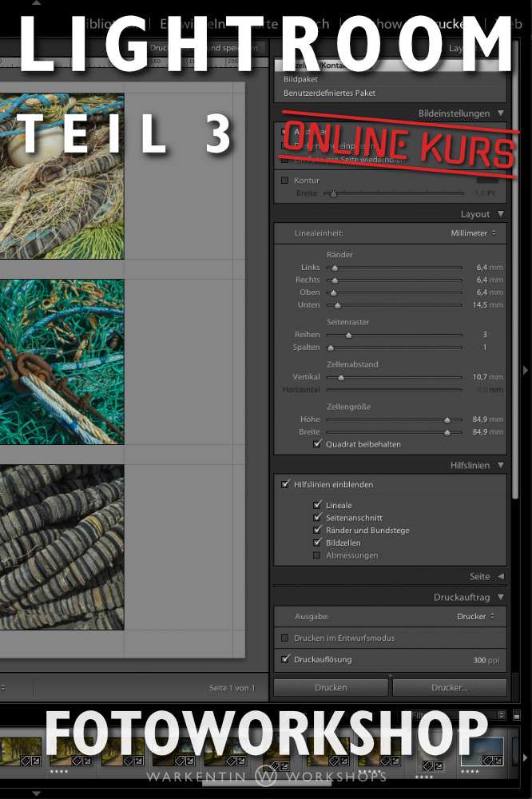The height and width of the screenshot is (799, 532).
Task: Open the Ausgabe Drucker dropdown
Action: point(475,616)
